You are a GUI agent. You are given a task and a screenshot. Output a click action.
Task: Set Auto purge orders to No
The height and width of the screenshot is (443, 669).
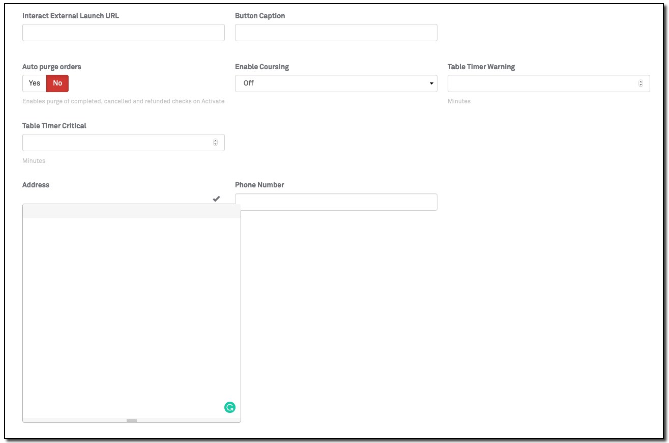(57, 83)
